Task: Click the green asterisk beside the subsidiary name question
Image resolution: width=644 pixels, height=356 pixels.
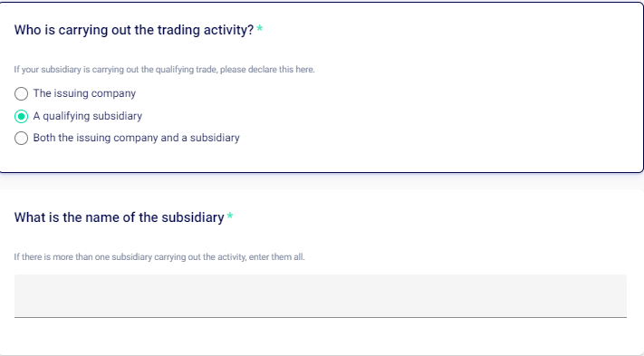Action: pos(230,216)
